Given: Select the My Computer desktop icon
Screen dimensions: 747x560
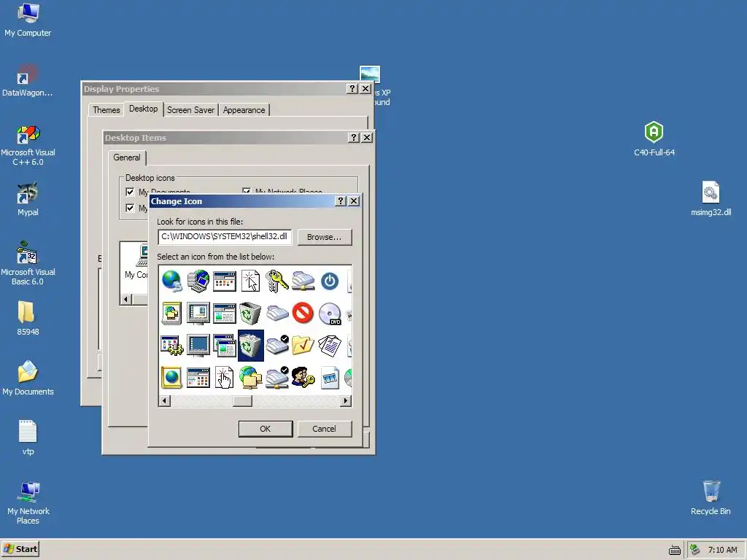Looking at the screenshot, I should [28, 20].
